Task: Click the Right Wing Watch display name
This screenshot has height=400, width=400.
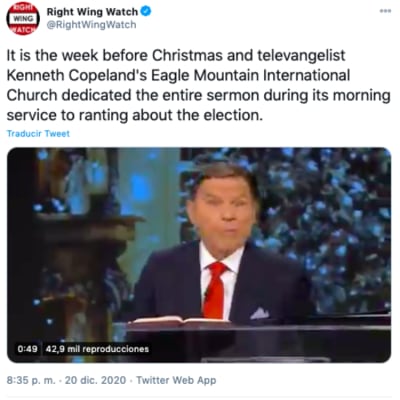Action: pyautogui.click(x=92, y=12)
